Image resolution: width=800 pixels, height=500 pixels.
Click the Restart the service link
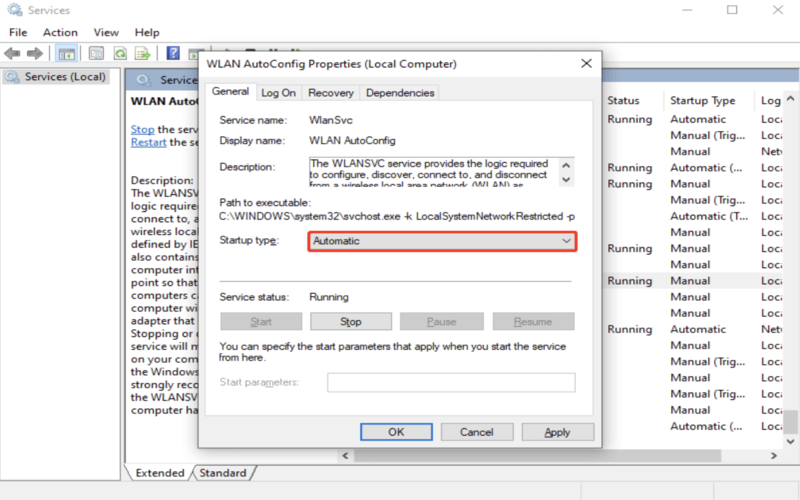[x=148, y=142]
